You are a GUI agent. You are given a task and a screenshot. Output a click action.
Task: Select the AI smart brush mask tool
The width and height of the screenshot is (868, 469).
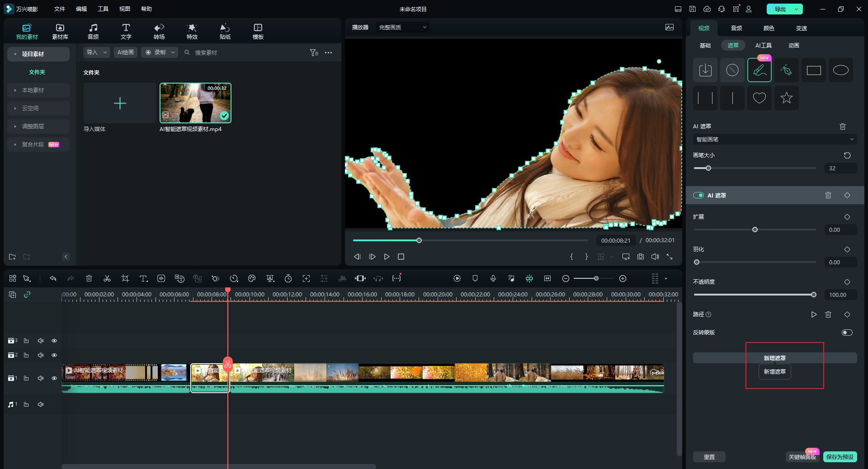click(x=759, y=70)
